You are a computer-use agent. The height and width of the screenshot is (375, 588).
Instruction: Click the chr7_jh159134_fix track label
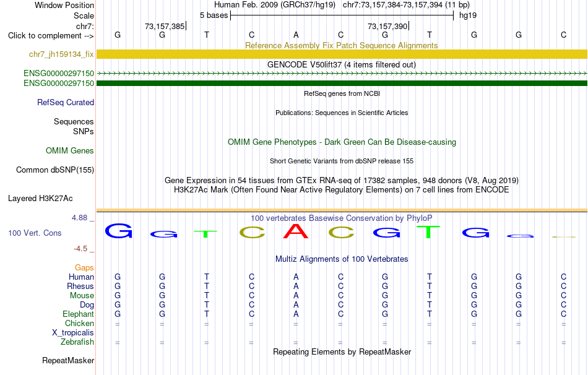click(x=61, y=54)
